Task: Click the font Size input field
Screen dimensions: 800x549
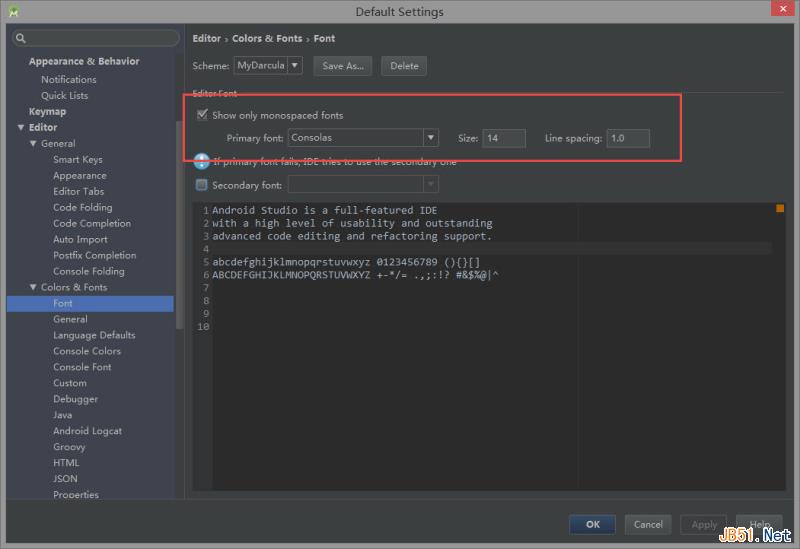Action: [504, 138]
